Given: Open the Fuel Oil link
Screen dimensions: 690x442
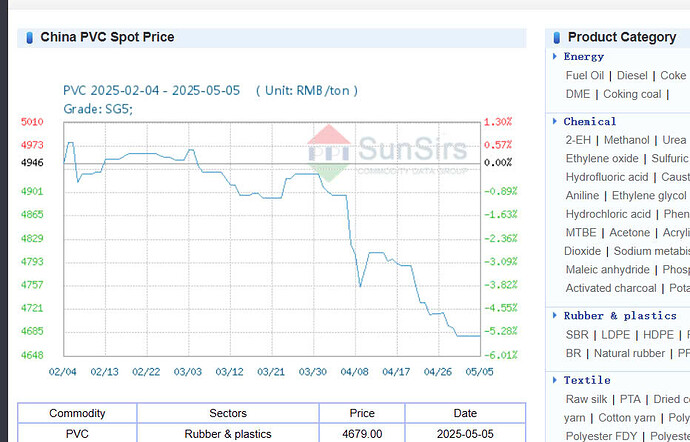Looking at the screenshot, I should [x=584, y=75].
